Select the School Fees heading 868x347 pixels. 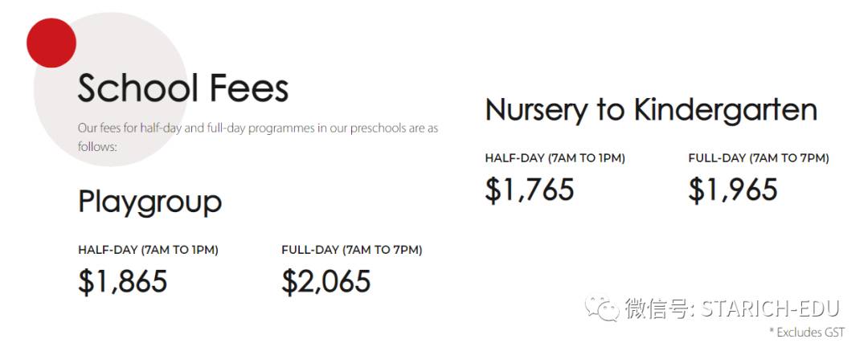[x=183, y=88]
